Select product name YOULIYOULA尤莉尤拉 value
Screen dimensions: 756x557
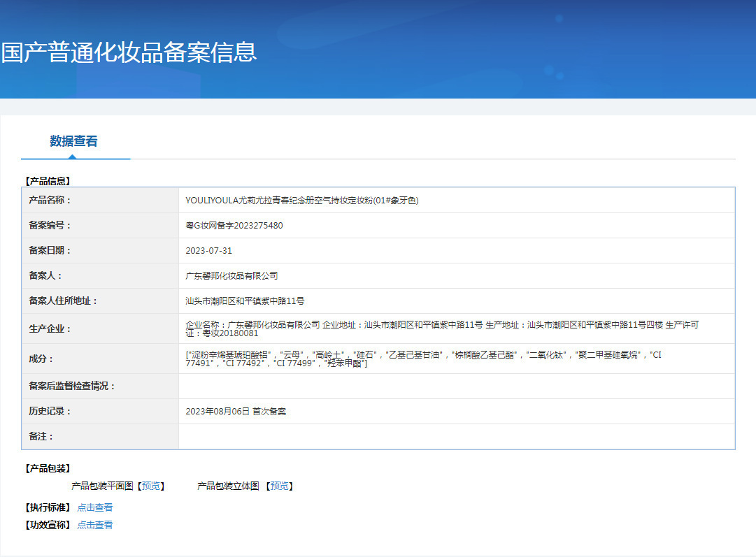302,201
